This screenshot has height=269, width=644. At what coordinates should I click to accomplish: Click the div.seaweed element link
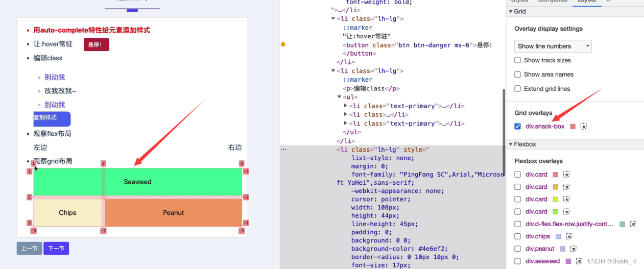pyautogui.click(x=542, y=261)
